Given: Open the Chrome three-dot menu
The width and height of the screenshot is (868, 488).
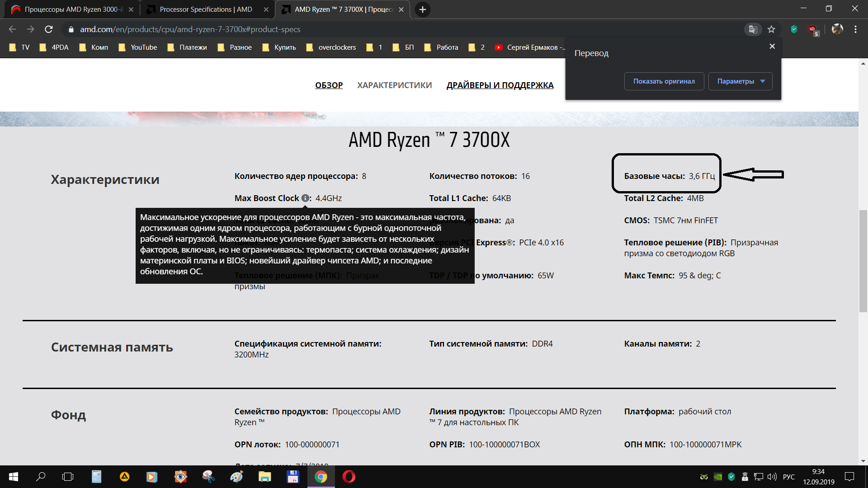Looking at the screenshot, I should pyautogui.click(x=855, y=29).
